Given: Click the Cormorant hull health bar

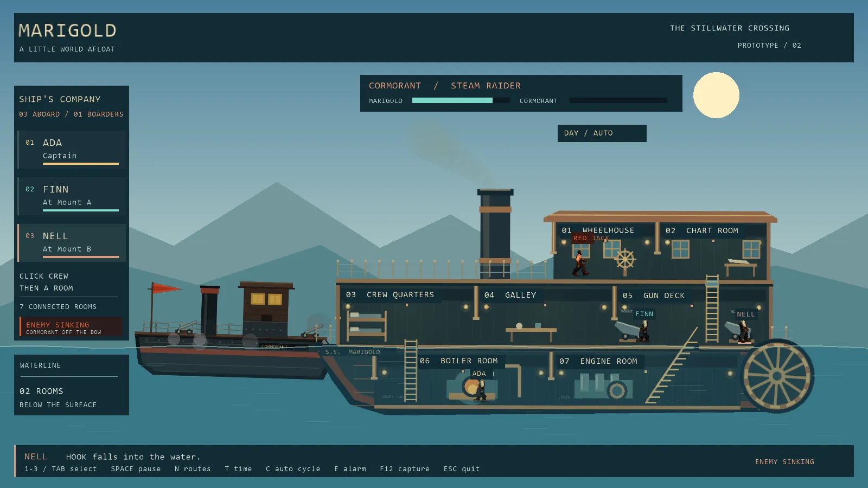Looking at the screenshot, I should pos(618,100).
